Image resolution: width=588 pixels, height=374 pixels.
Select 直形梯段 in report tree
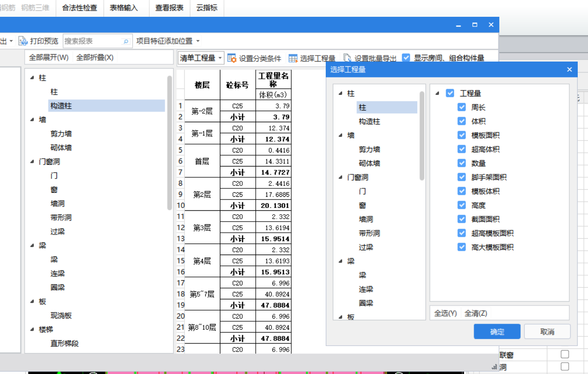64,344
